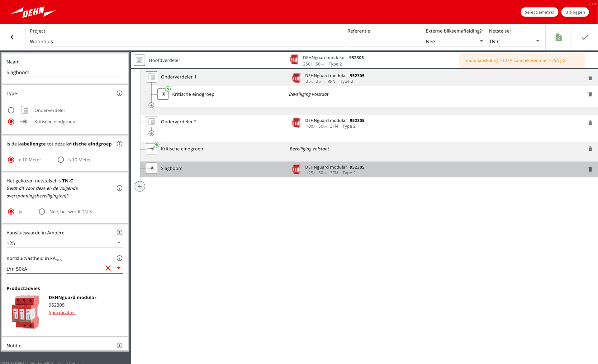
Task: Open info icon for Notitie
Action: pos(119,345)
